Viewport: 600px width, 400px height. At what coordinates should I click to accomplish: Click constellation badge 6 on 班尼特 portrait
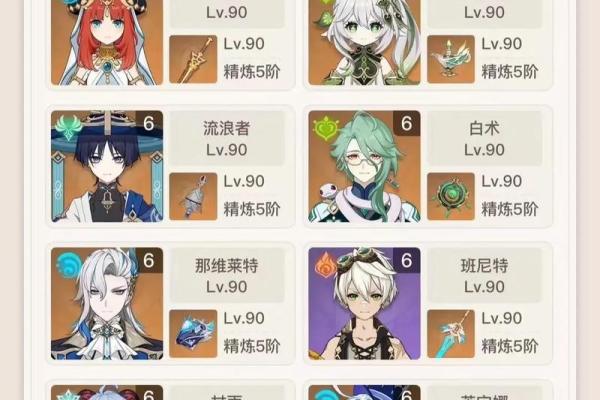pyautogui.click(x=407, y=261)
